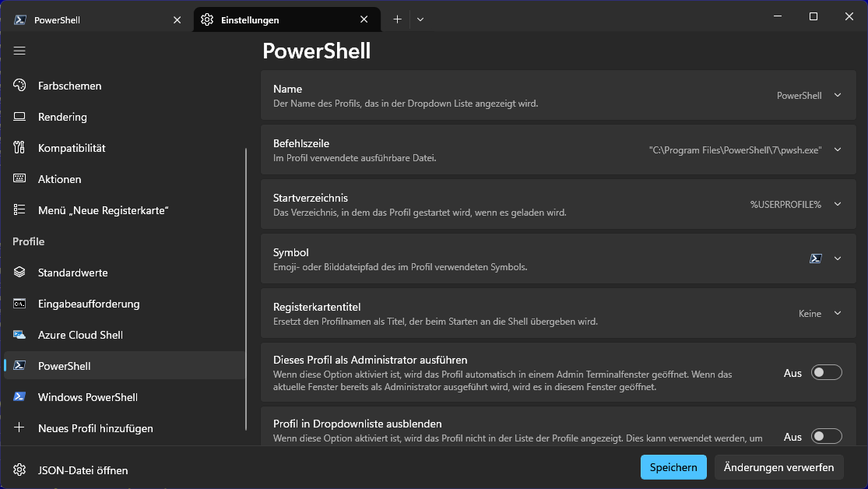Close the PowerShell tab
868x489 pixels.
(x=177, y=20)
